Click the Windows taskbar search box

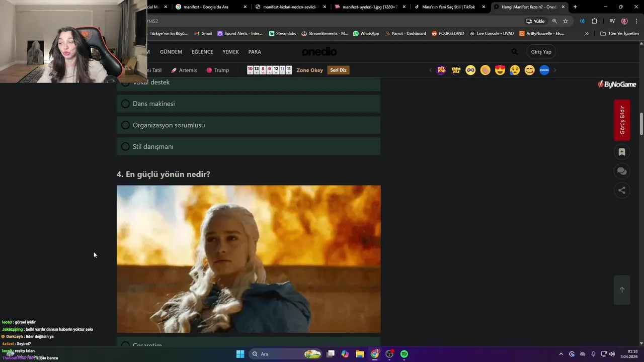pos(286,354)
